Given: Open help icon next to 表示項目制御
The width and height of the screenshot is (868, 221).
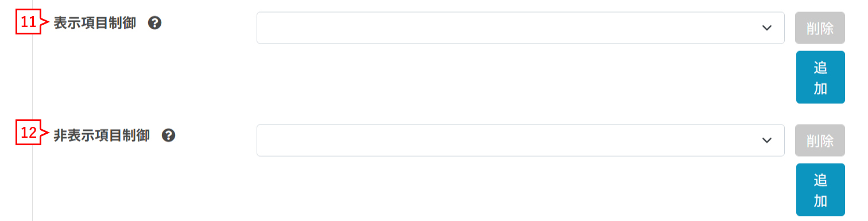Looking at the screenshot, I should tap(154, 23).
